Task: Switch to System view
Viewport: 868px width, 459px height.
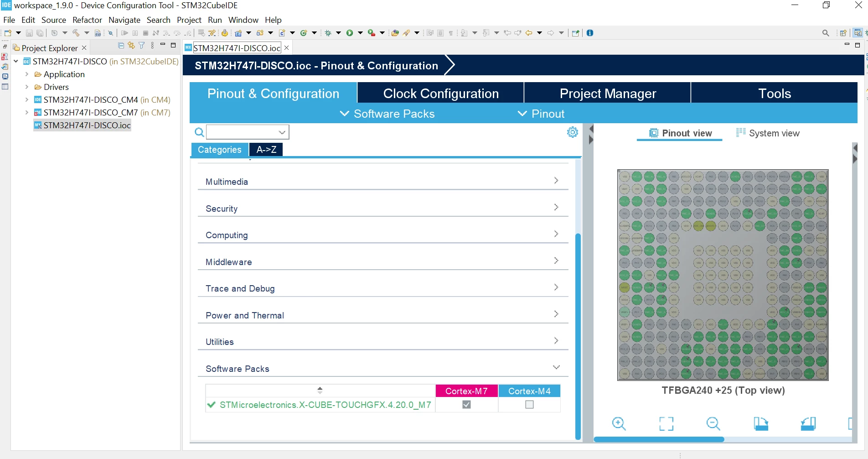Action: (768, 133)
